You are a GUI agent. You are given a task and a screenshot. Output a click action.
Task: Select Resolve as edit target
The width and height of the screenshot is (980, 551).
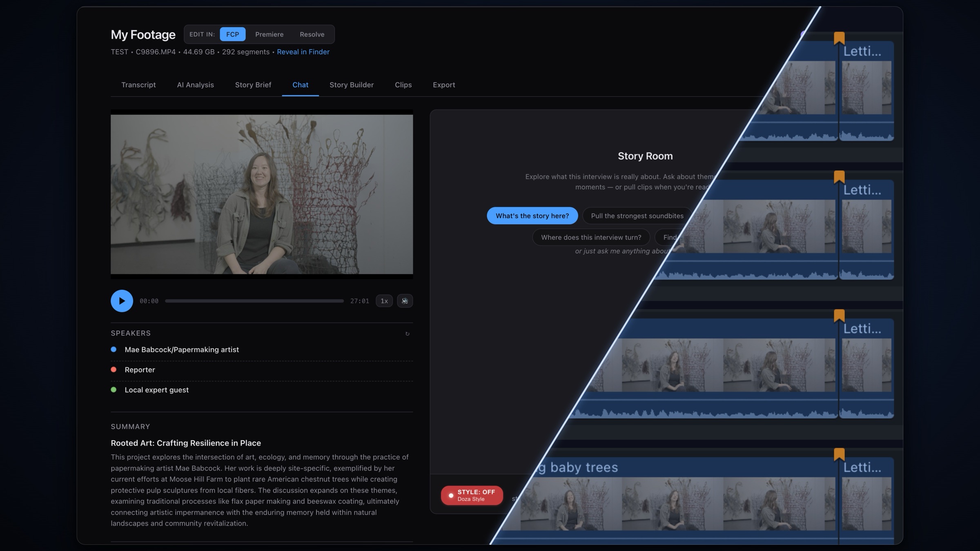pos(312,34)
